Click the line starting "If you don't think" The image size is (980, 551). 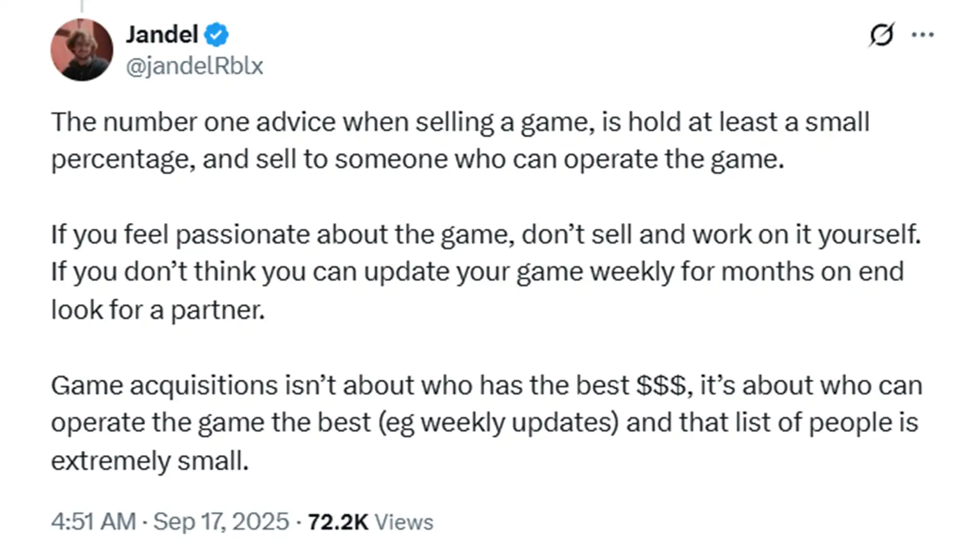[x=477, y=271]
